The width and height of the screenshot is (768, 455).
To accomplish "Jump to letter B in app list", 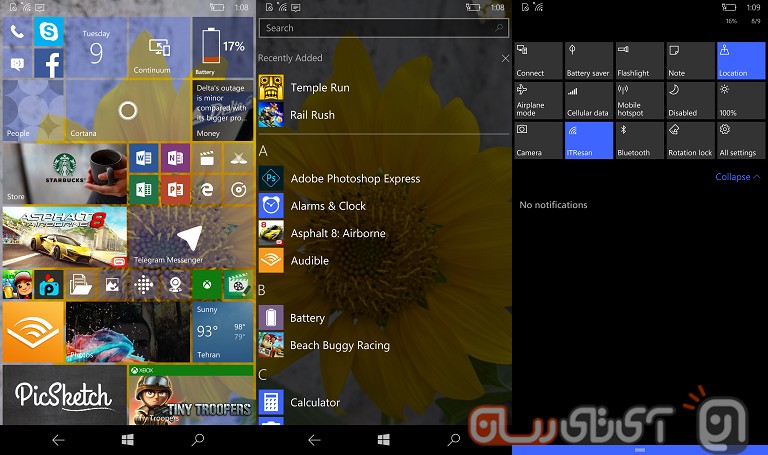I will click(x=263, y=290).
